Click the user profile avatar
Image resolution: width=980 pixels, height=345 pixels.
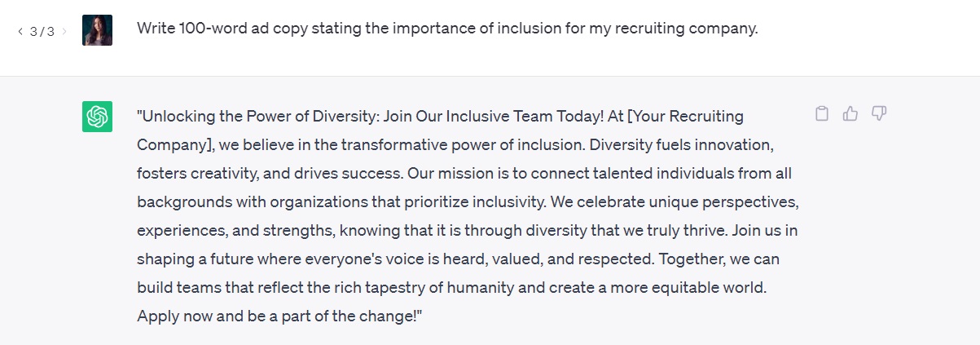point(97,30)
